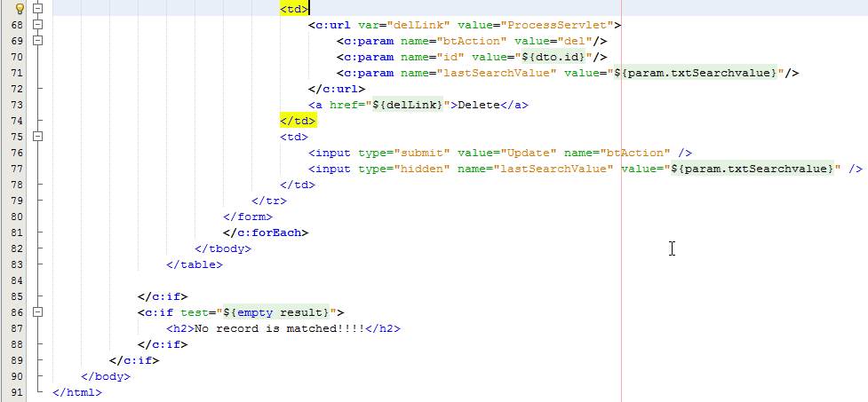Click the closing </form> tag
Screen dimensions: 868x402
248,217
